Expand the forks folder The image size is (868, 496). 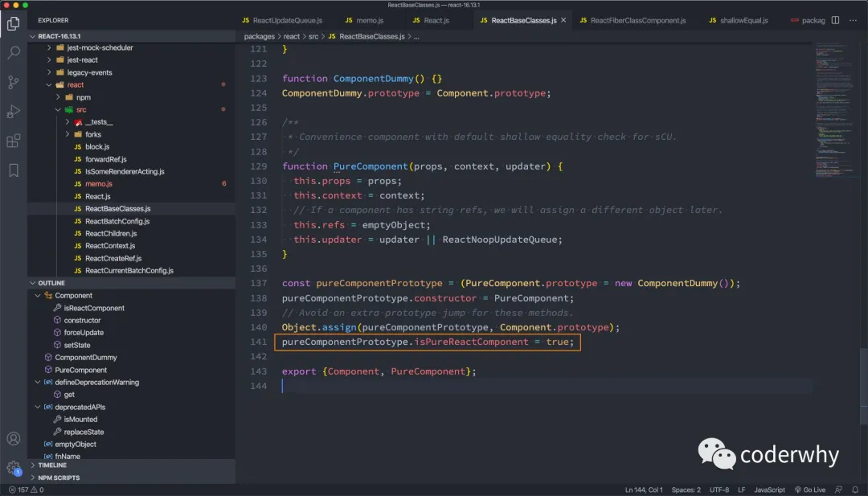point(68,134)
